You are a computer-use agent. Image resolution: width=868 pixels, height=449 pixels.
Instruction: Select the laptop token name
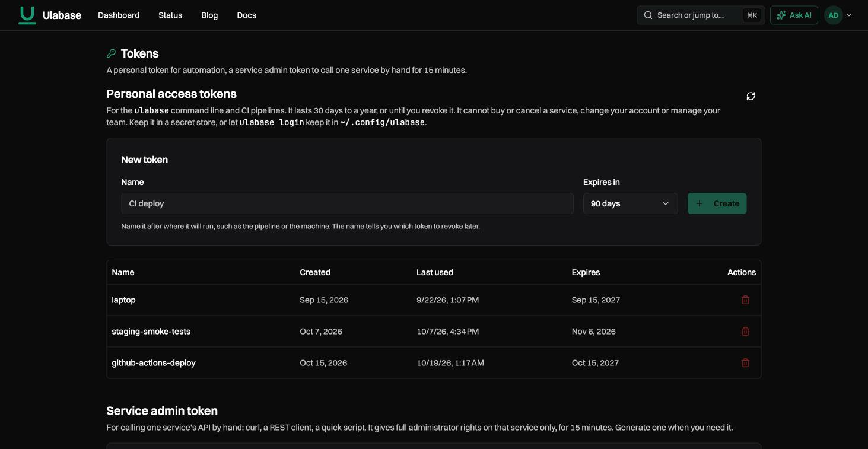(x=123, y=300)
